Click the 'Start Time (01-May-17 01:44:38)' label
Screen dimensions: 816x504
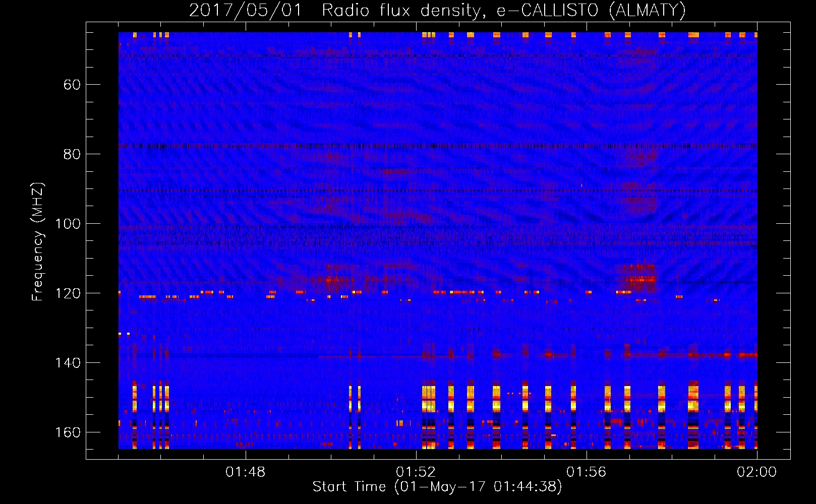point(437,487)
